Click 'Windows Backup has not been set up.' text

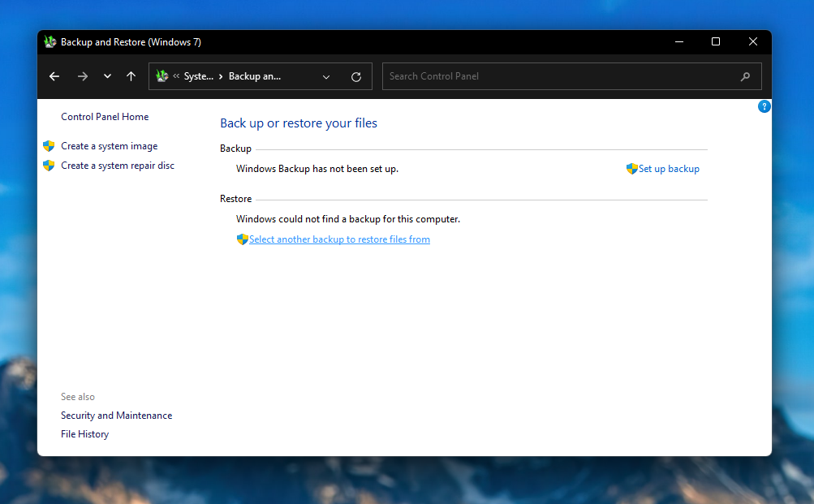pyautogui.click(x=317, y=169)
